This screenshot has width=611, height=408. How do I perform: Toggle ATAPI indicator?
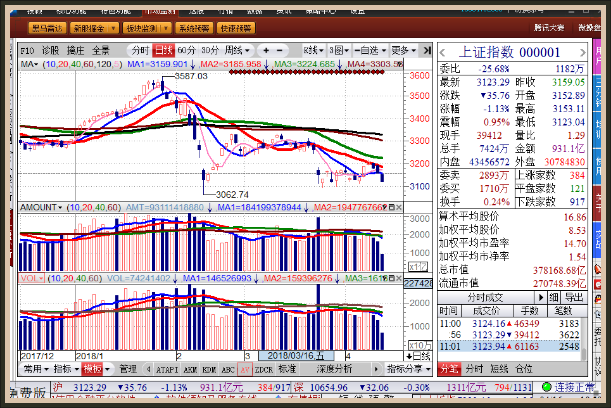point(167,369)
